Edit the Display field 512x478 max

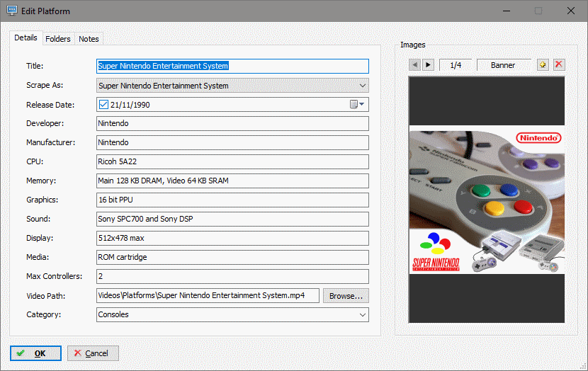click(x=232, y=238)
